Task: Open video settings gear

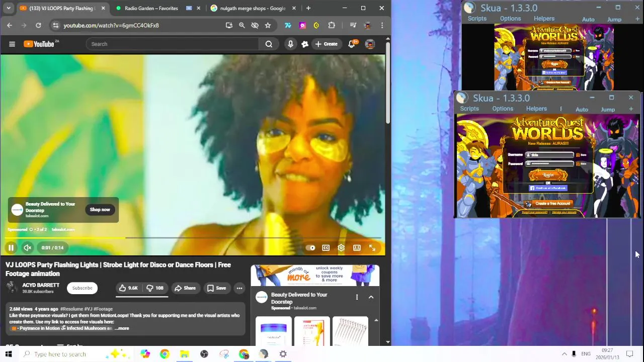Action: [341, 247]
